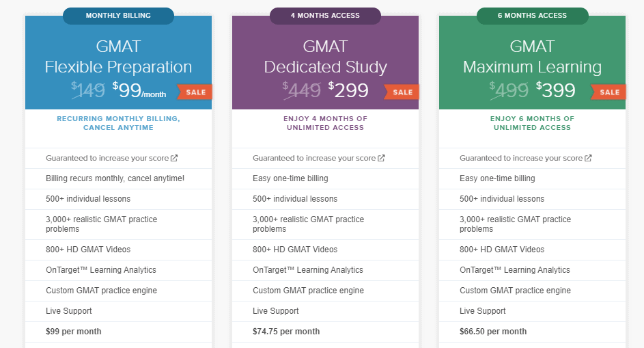This screenshot has width=644, height=348.
Task: Select the 4 Months Access badge
Action: [325, 16]
